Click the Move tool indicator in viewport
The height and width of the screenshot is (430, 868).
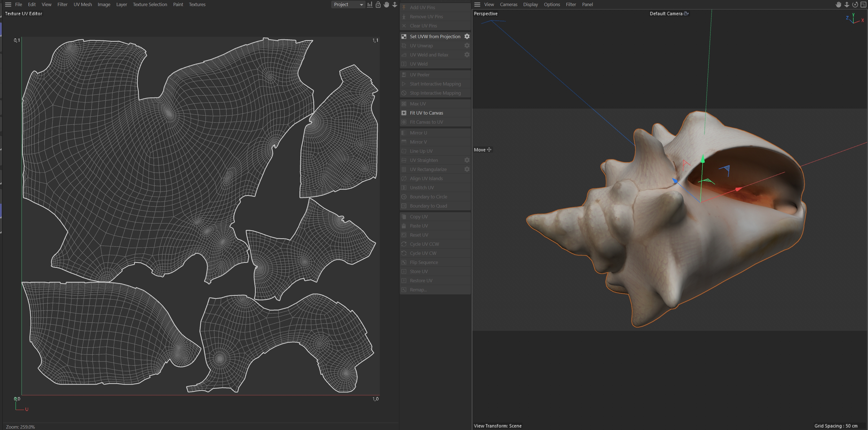point(483,150)
